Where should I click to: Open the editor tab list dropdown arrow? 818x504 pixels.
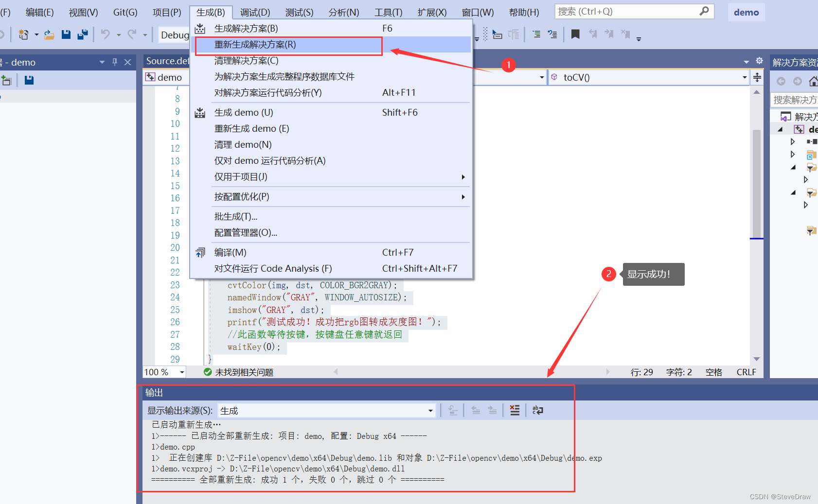pos(747,62)
